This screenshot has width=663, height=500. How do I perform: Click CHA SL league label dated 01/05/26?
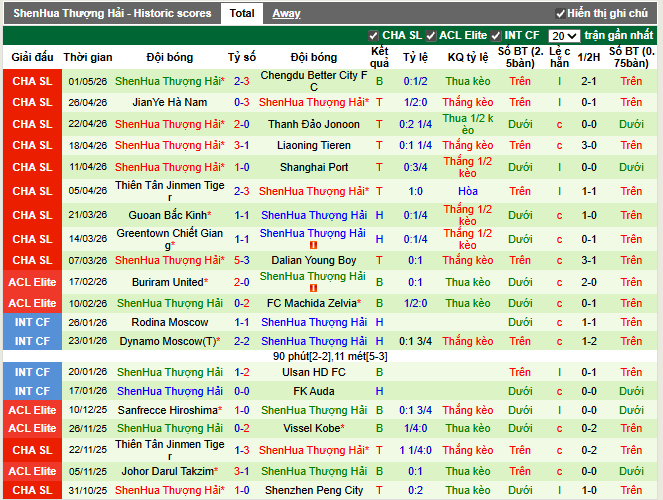point(33,81)
